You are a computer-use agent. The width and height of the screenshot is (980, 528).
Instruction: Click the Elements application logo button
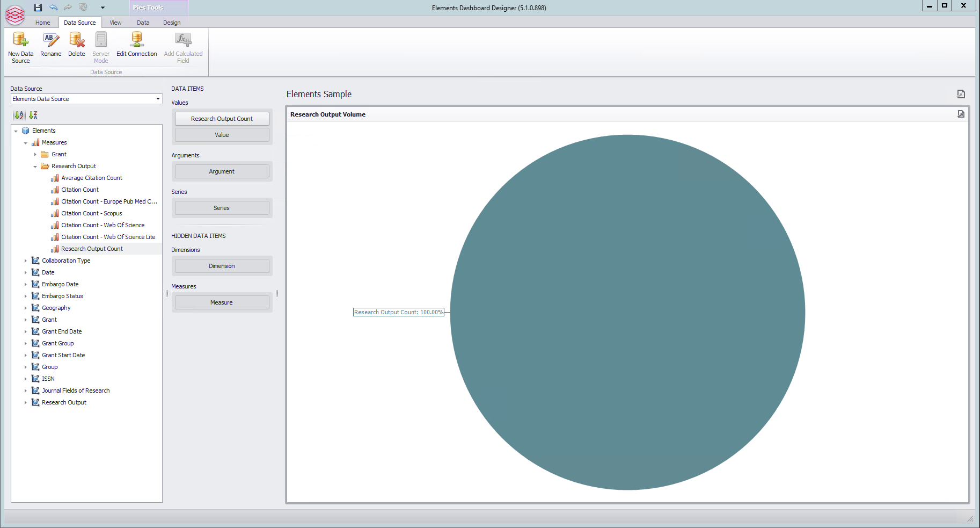click(x=15, y=15)
